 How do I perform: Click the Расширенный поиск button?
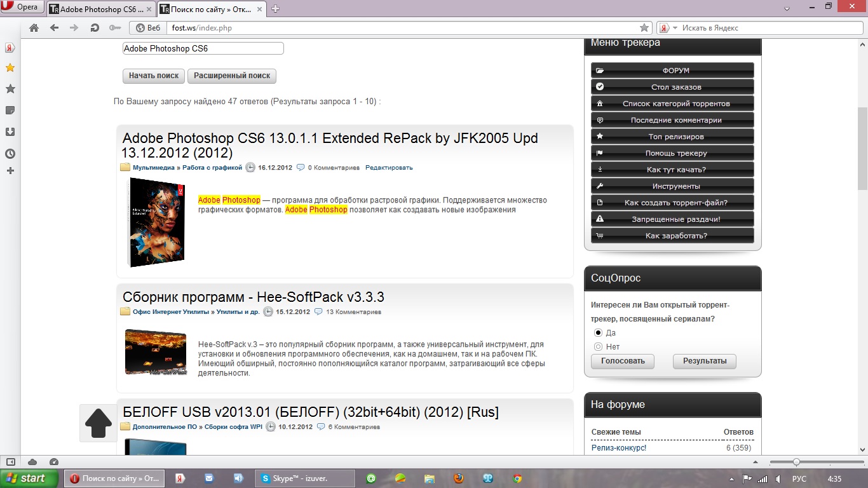click(232, 76)
